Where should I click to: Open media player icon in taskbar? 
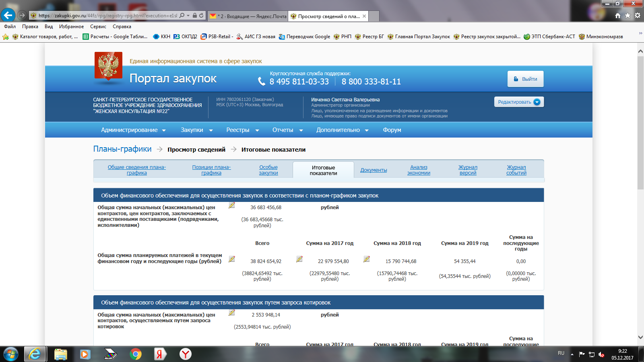(x=85, y=354)
